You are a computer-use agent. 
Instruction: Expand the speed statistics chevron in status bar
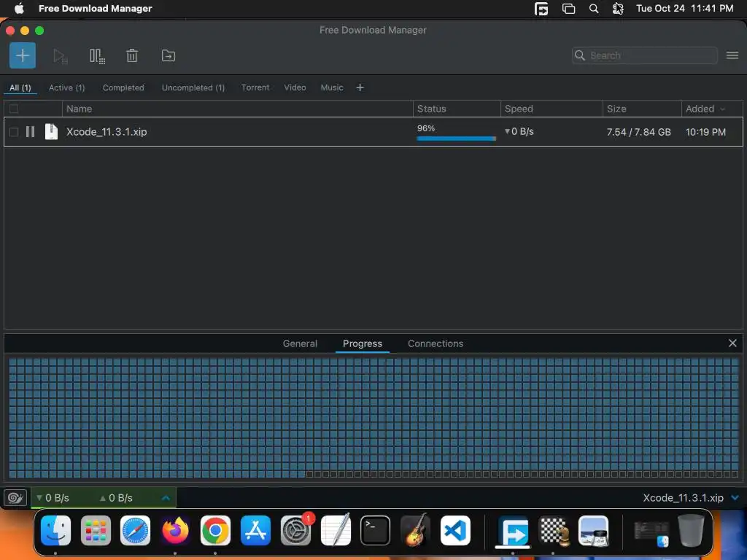click(166, 498)
